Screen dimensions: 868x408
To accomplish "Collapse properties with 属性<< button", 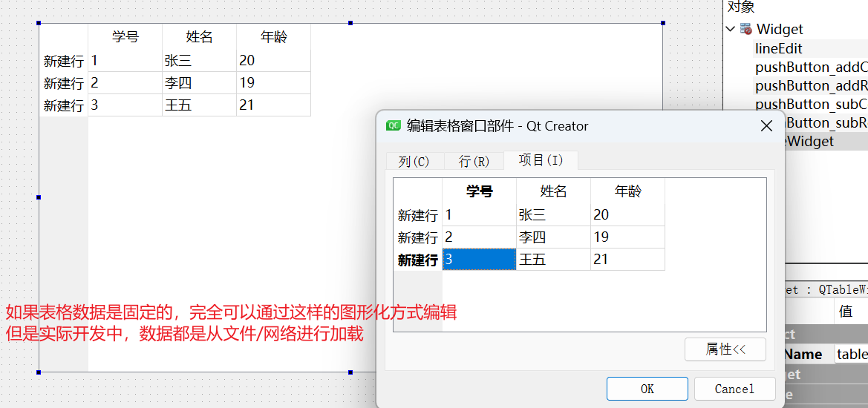I will pos(725,349).
